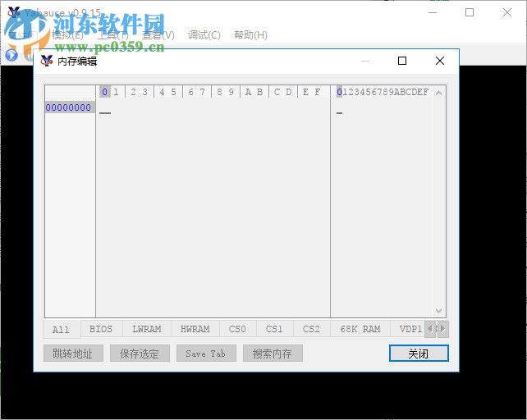527x420 pixels.
Task: Open the 模拟(E) menu in Yabause
Action: (68, 35)
